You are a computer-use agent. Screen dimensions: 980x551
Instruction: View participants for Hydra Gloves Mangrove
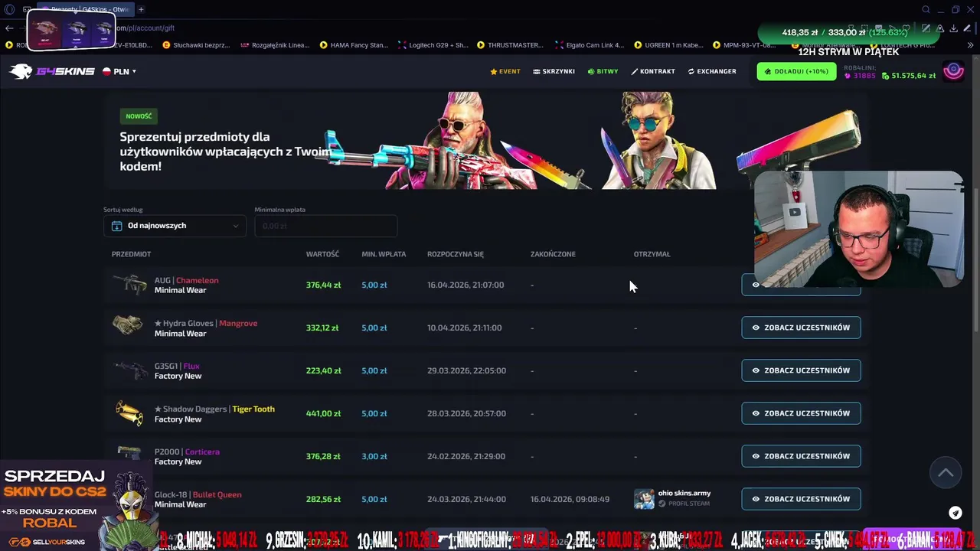(x=801, y=328)
